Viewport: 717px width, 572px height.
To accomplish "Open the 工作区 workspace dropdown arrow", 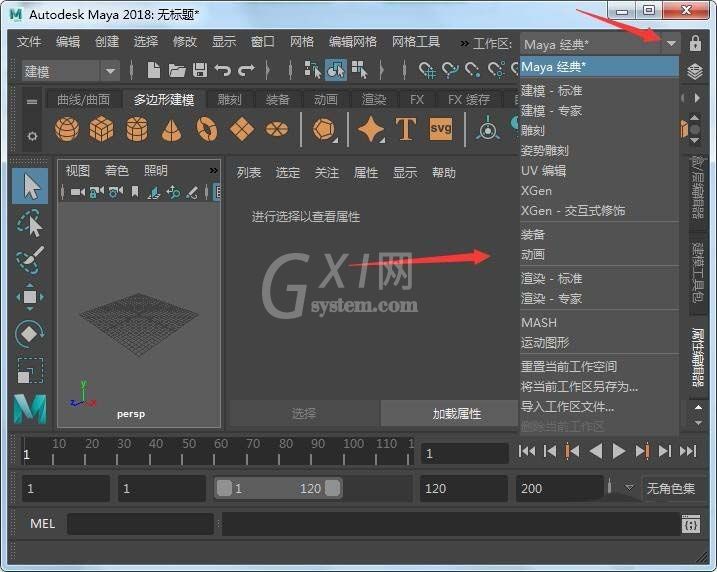I will (671, 44).
